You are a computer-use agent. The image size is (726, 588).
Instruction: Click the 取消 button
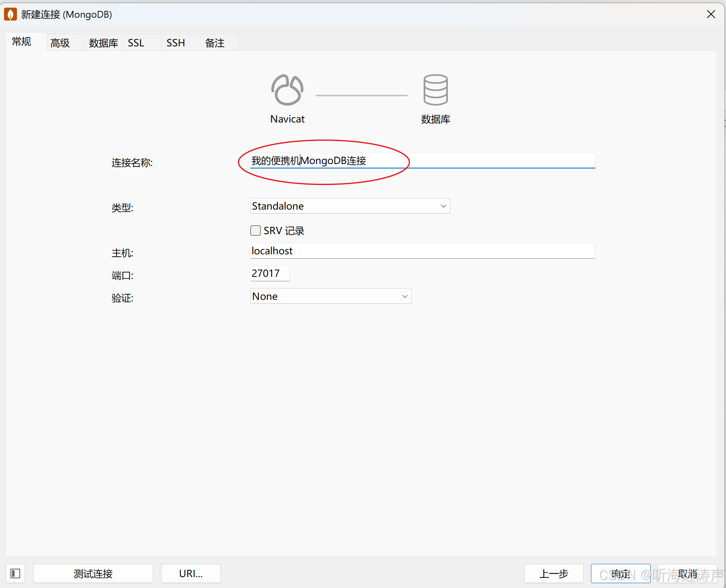pyautogui.click(x=688, y=573)
